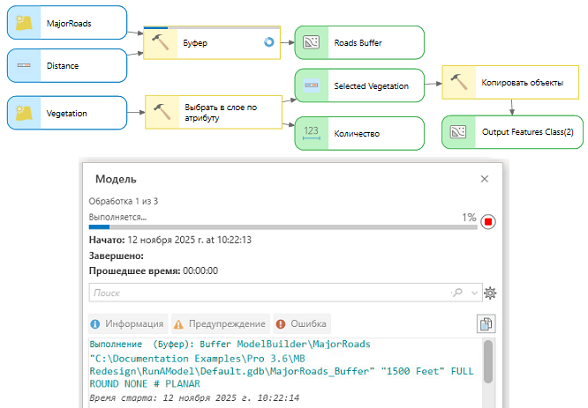Click the Копировать объекты hammer icon
588x408 pixels.
[459, 82]
